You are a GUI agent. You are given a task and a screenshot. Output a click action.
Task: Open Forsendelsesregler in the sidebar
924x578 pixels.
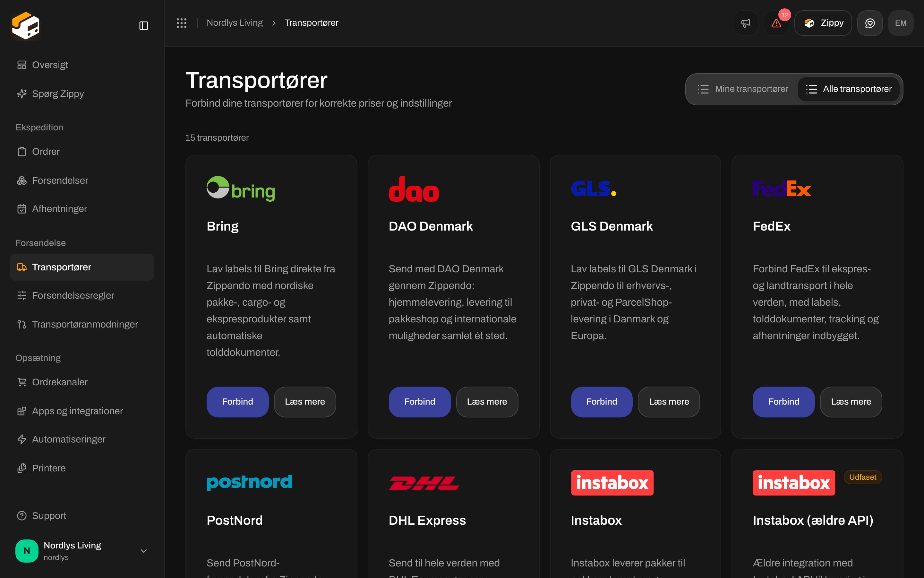[82, 295]
